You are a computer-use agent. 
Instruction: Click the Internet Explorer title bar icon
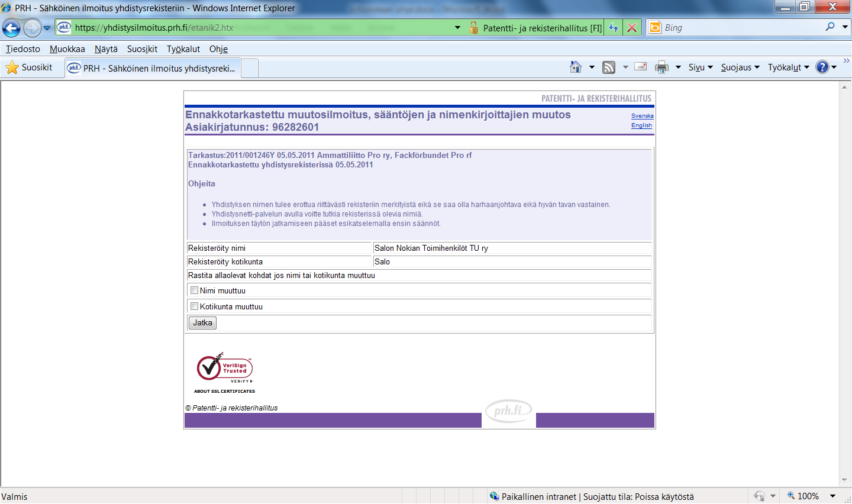pyautogui.click(x=6, y=8)
